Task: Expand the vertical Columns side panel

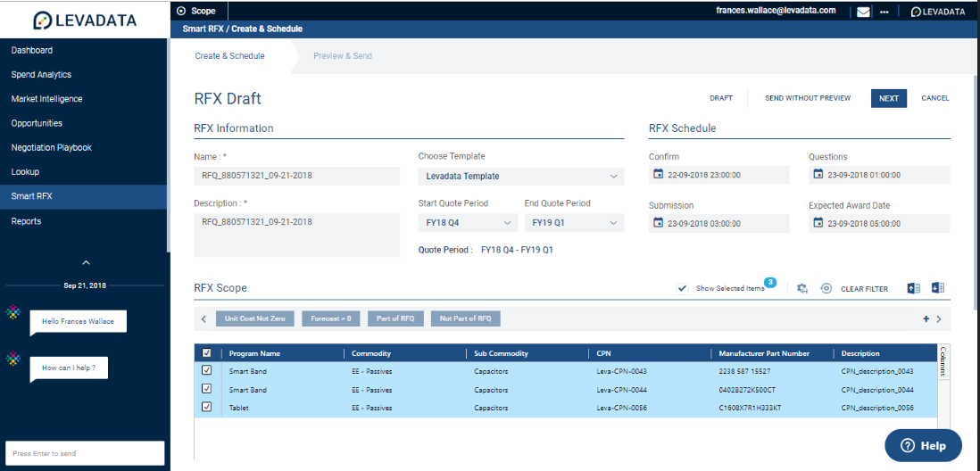Action: coord(943,361)
